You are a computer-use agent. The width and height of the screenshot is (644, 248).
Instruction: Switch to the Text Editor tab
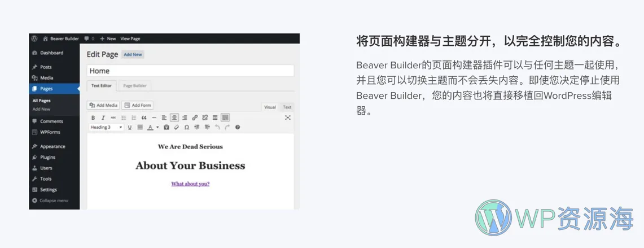(102, 85)
